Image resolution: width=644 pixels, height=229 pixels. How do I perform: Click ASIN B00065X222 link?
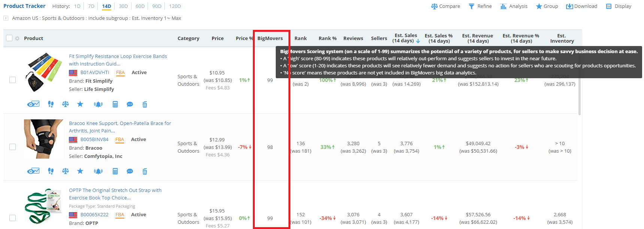(x=94, y=215)
